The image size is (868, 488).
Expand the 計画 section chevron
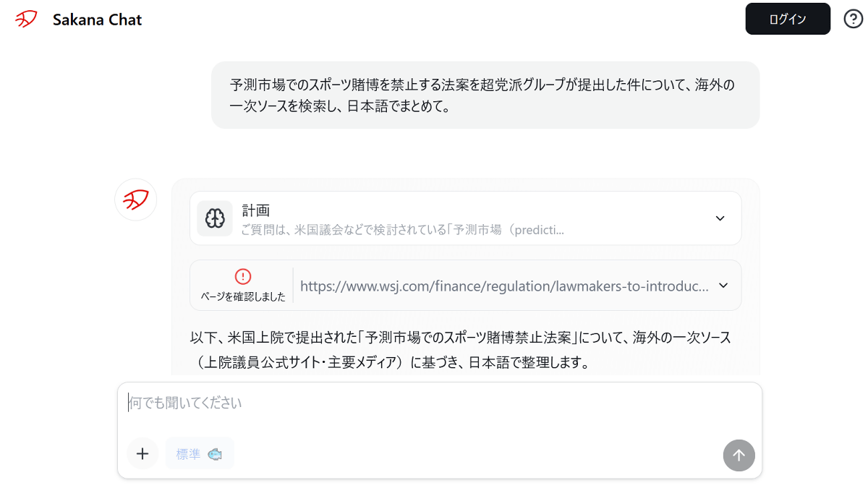[720, 218]
